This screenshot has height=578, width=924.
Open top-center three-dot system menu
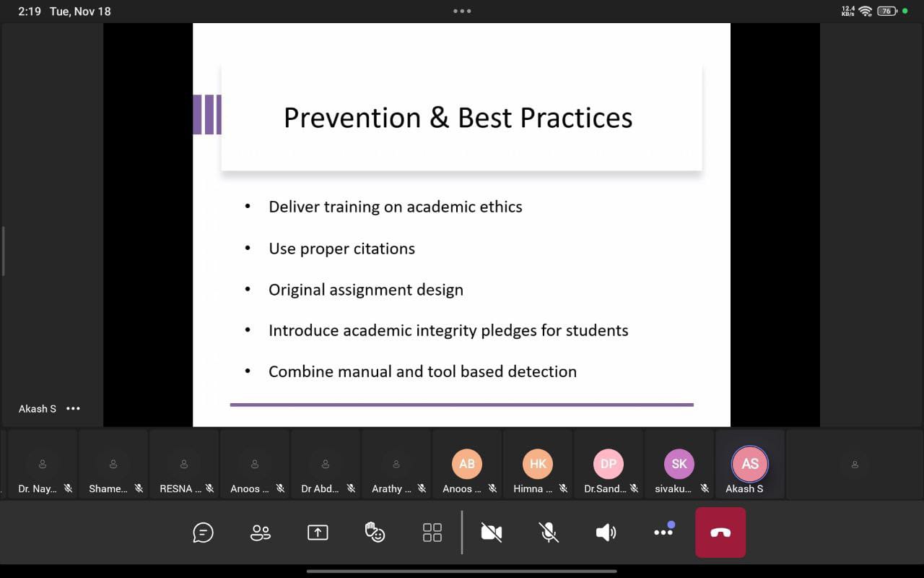coord(462,11)
